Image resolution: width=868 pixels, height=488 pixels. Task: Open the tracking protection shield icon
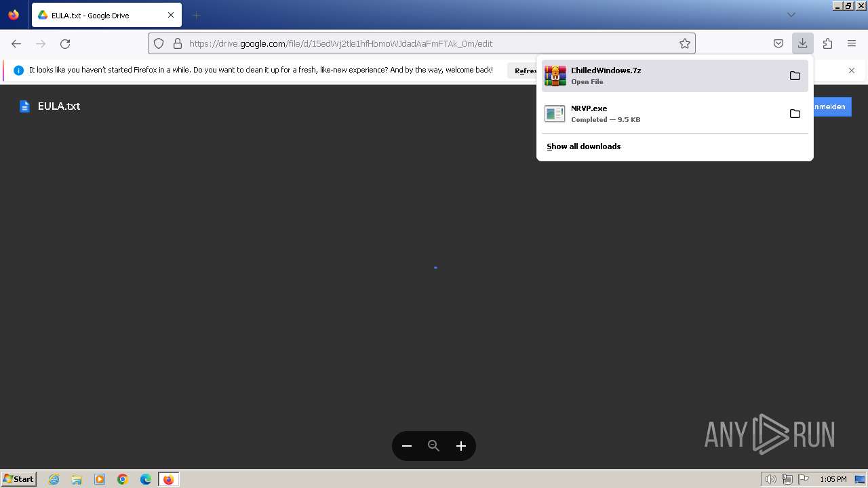[x=159, y=43]
